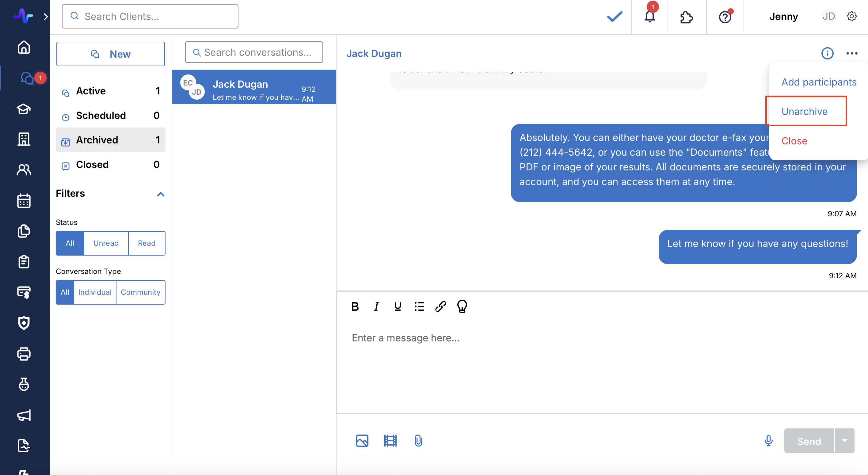868x475 pixels.
Task: Filter status by Unread
Action: click(x=106, y=243)
